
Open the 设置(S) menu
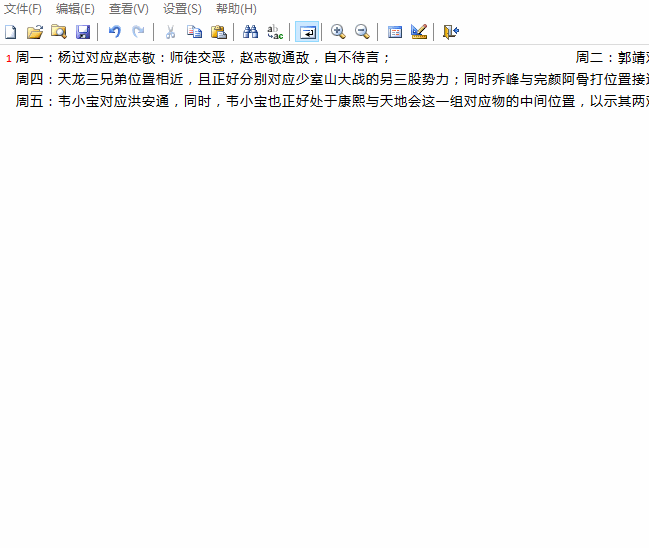[x=182, y=9]
